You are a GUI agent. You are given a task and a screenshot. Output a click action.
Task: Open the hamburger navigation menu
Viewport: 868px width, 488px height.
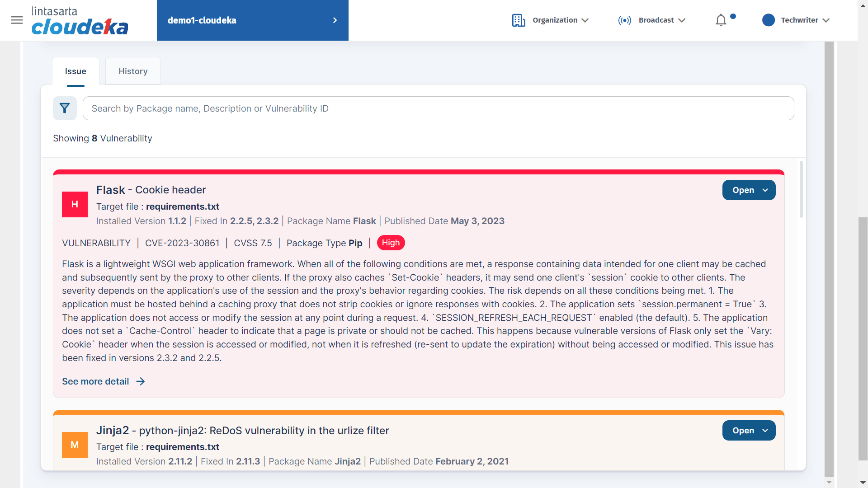17,20
